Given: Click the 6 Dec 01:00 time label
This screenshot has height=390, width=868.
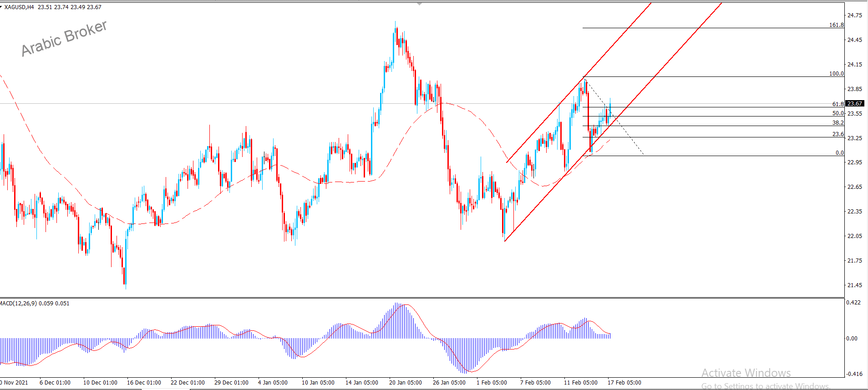Looking at the screenshot, I should pyautogui.click(x=55, y=383).
